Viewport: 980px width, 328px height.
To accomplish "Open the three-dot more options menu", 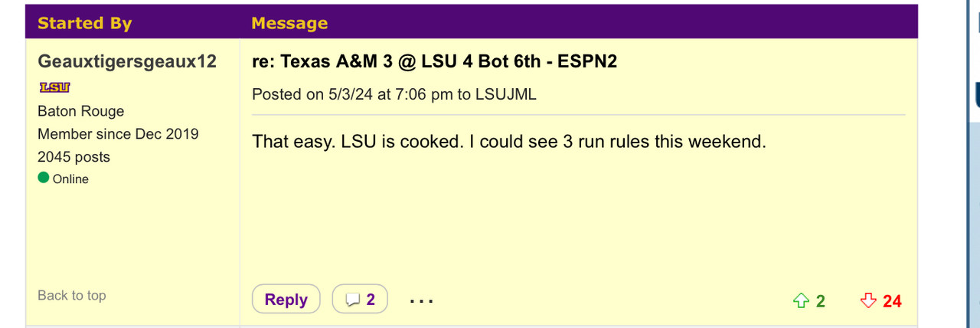I will [x=422, y=300].
